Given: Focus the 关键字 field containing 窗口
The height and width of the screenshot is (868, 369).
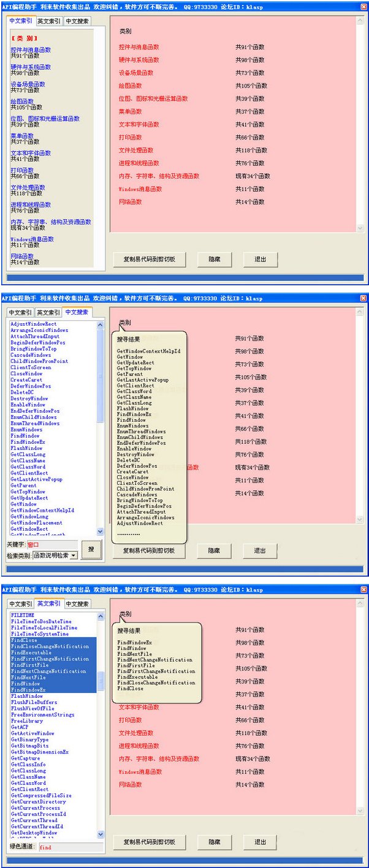Looking at the screenshot, I should [x=51, y=544].
